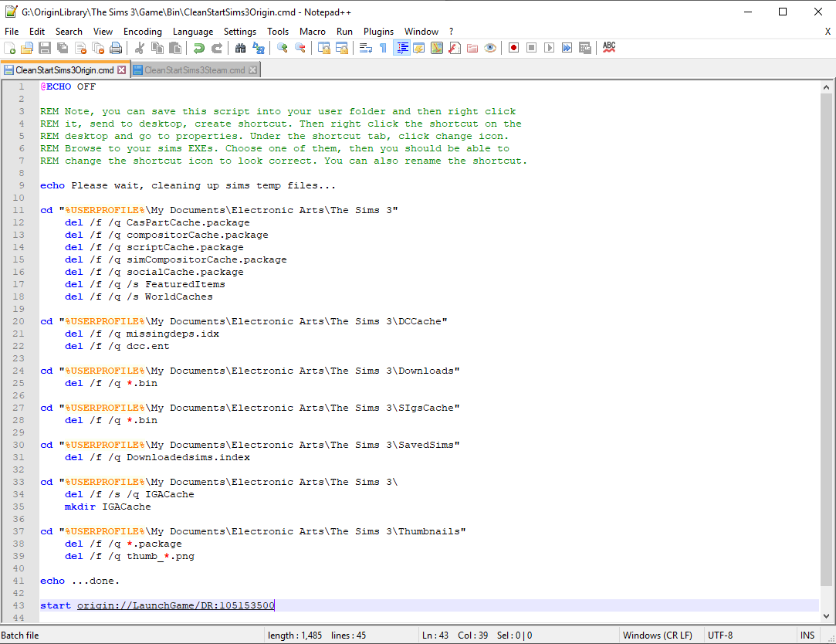Switch to the CleanStartSims3Steam.cmd tab
This screenshot has width=836, height=644.
tap(195, 70)
